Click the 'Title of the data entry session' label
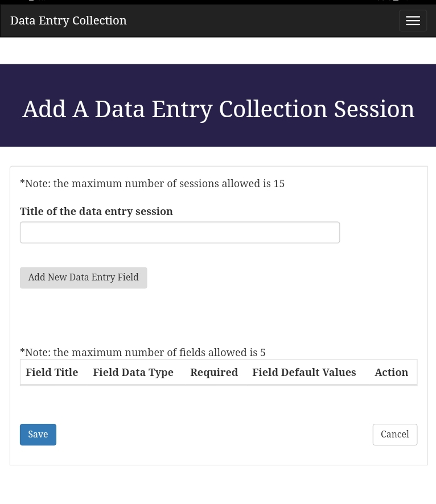 pos(96,211)
